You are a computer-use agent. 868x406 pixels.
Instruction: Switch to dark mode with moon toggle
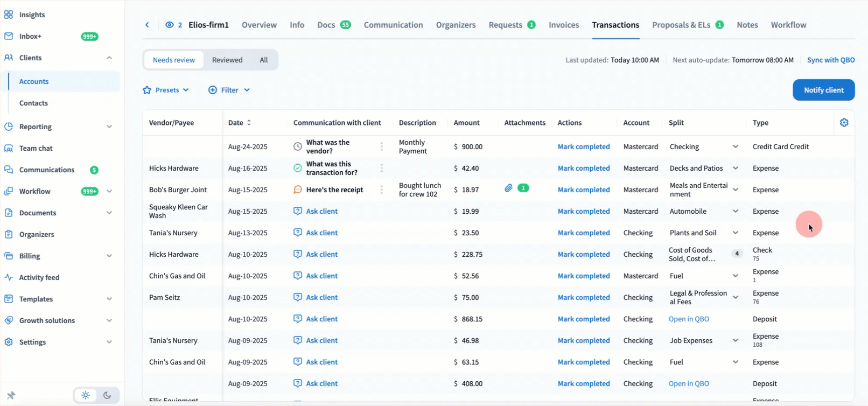coord(107,395)
